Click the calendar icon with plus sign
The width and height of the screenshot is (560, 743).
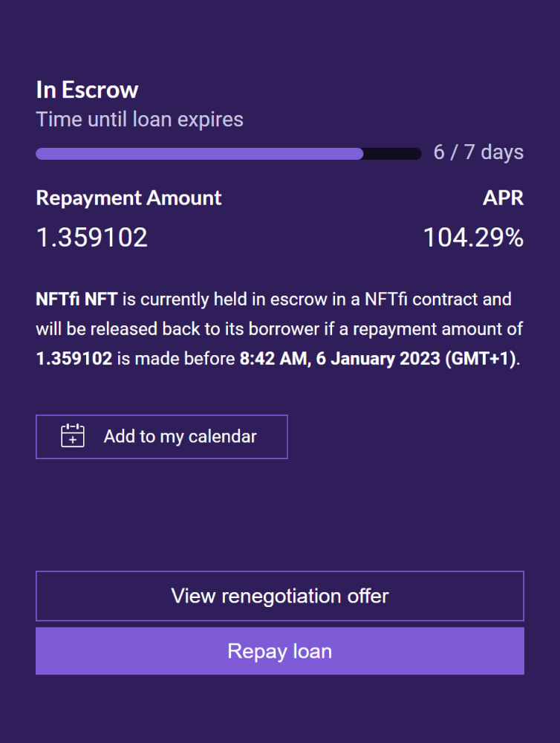(x=72, y=436)
